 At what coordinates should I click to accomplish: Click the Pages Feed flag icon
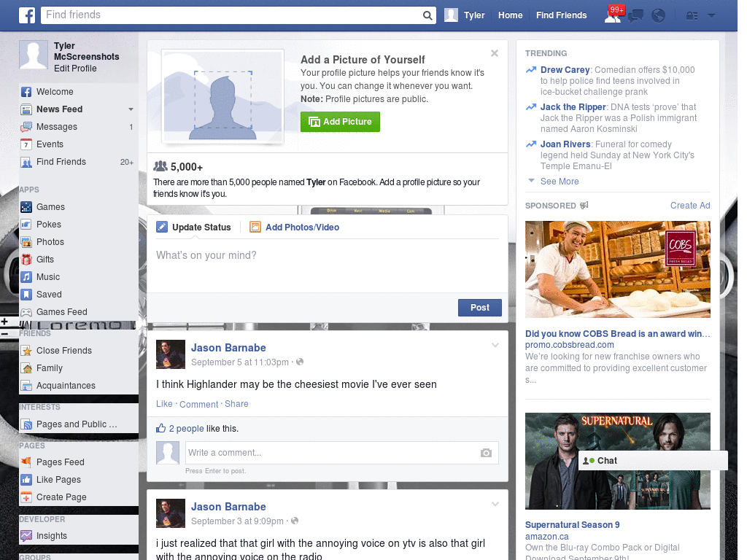point(26,462)
